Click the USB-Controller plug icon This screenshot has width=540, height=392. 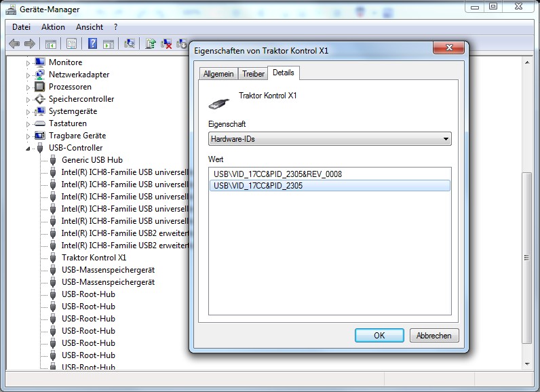click(x=40, y=148)
